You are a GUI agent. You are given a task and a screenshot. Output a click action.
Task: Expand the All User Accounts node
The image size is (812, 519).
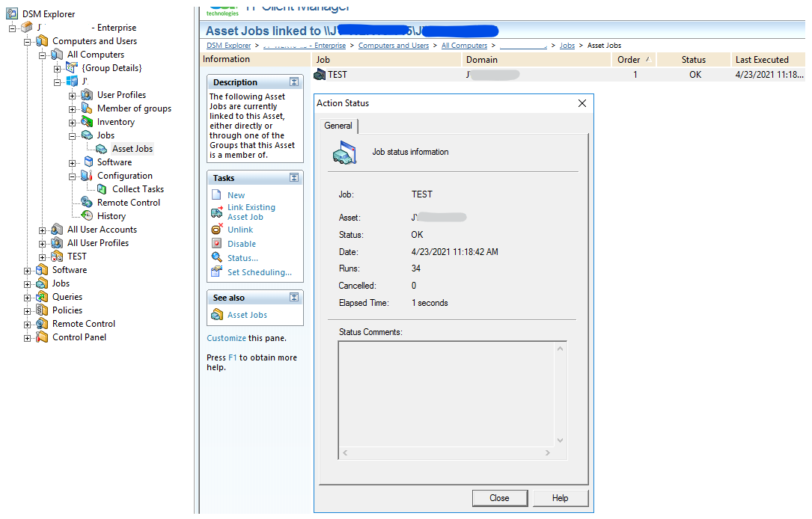(x=43, y=230)
